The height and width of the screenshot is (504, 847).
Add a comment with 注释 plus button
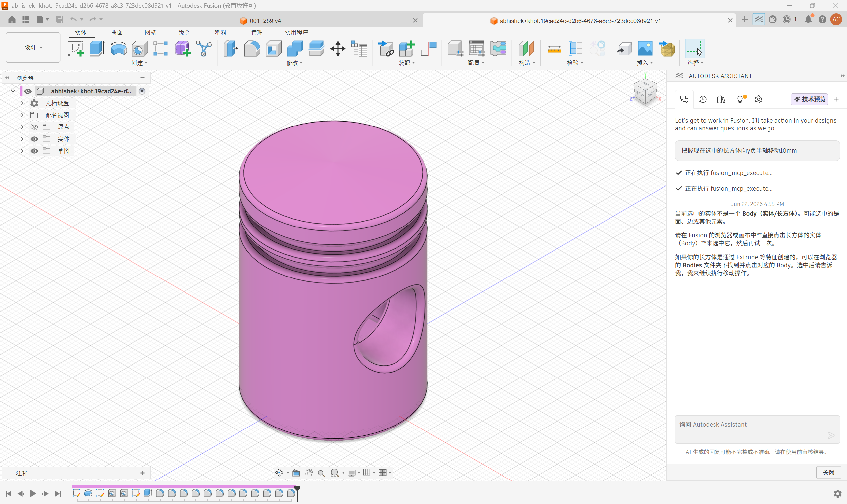(x=142, y=473)
